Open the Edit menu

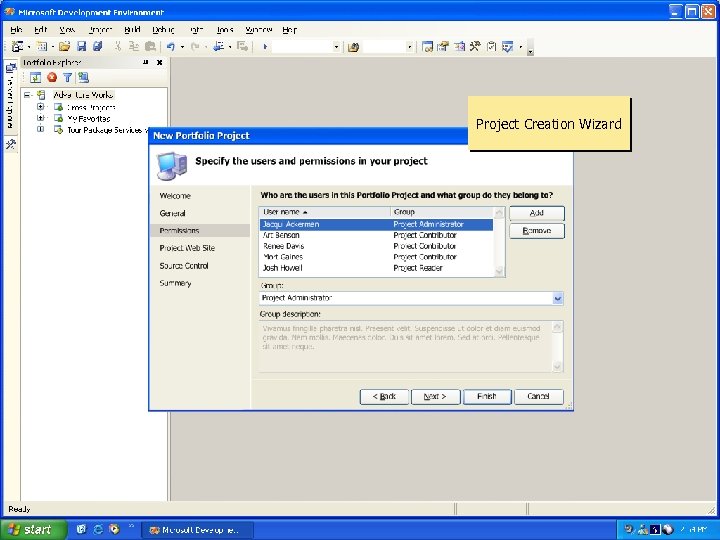[40, 30]
